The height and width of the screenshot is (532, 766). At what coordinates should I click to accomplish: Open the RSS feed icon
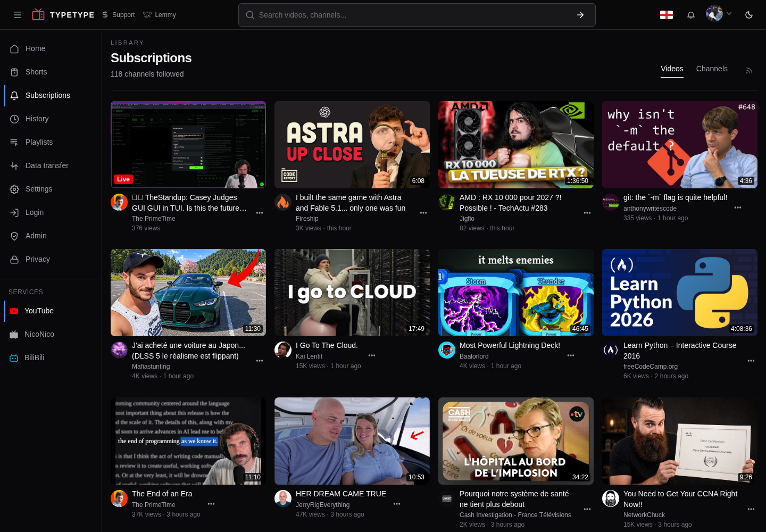pos(749,71)
